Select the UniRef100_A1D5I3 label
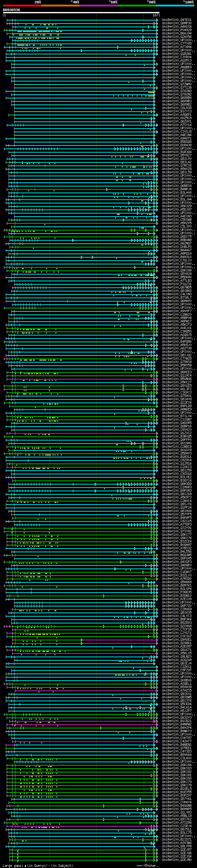 pos(176,60)
